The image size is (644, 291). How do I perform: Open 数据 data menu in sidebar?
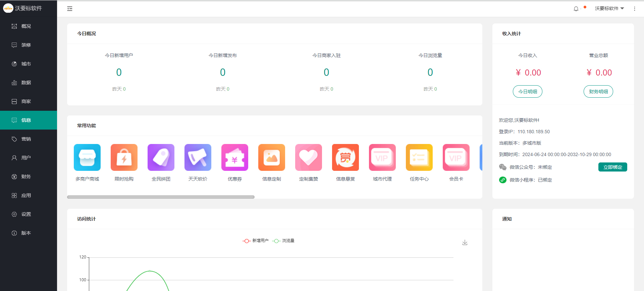pos(29,83)
